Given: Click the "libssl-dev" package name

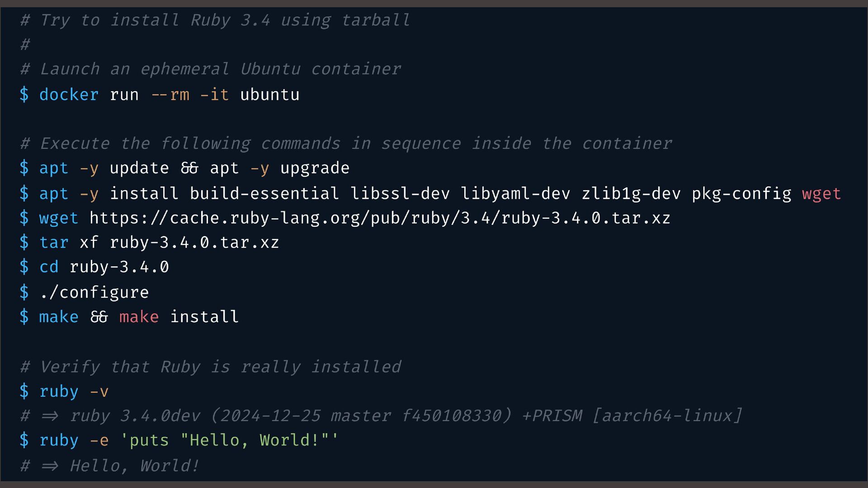Looking at the screenshot, I should click(x=400, y=193).
